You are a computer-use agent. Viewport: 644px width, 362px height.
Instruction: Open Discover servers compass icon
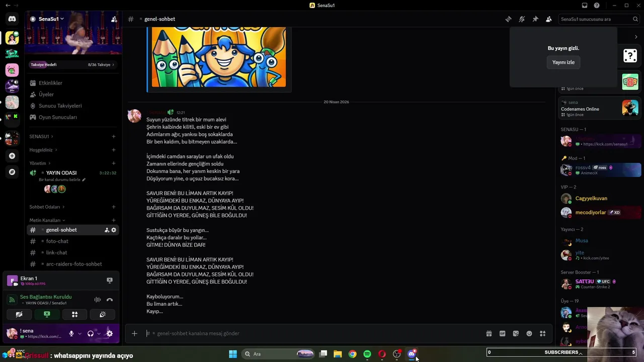[12, 172]
